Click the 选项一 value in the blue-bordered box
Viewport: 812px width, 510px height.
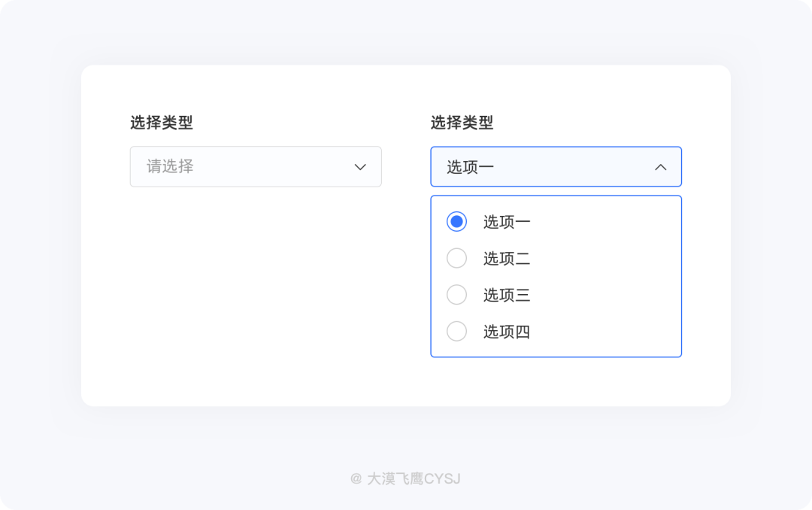pyautogui.click(x=470, y=167)
